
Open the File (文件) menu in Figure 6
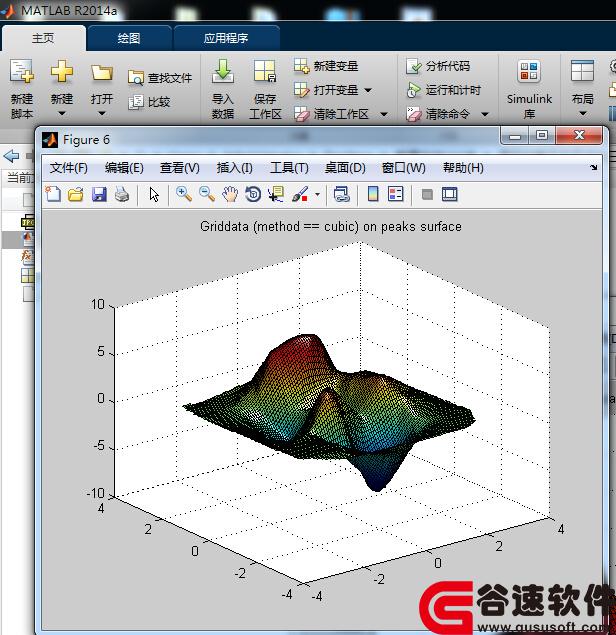click(68, 168)
